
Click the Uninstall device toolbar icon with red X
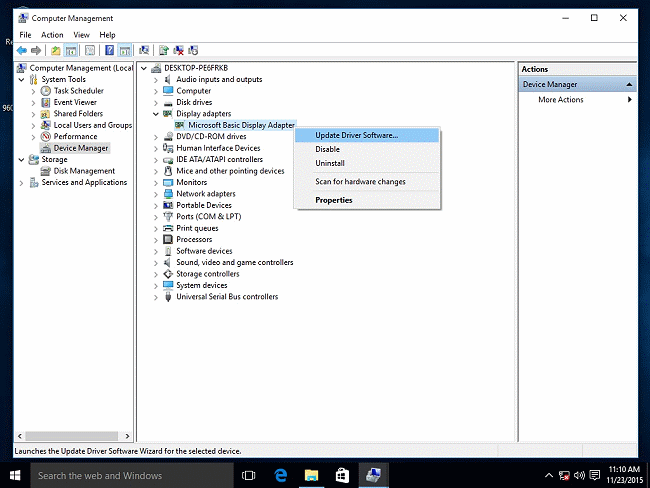180,50
